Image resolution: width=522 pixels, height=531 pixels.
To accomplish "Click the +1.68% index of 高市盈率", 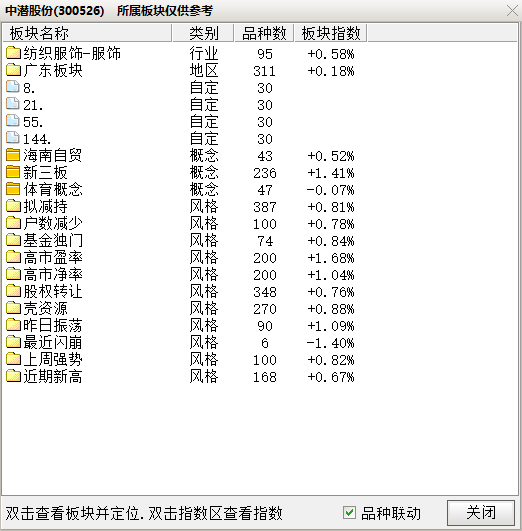I will [x=331, y=258].
